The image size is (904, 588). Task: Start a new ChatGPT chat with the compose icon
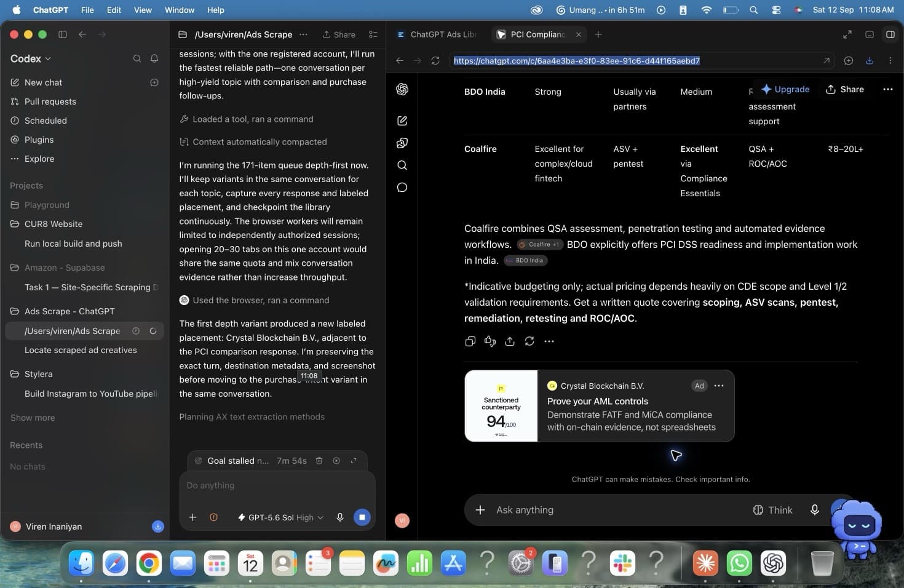[402, 121]
